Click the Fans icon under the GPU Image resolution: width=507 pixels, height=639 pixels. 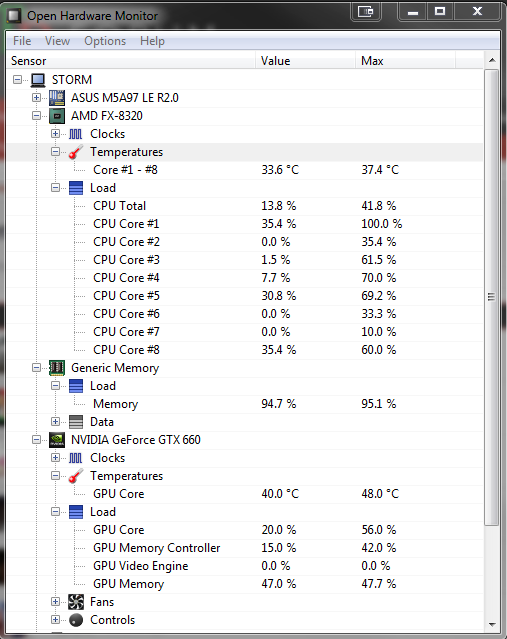(76, 602)
